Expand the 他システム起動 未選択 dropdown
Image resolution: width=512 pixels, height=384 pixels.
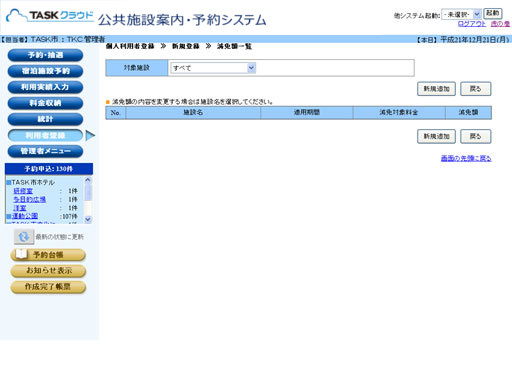[461, 14]
